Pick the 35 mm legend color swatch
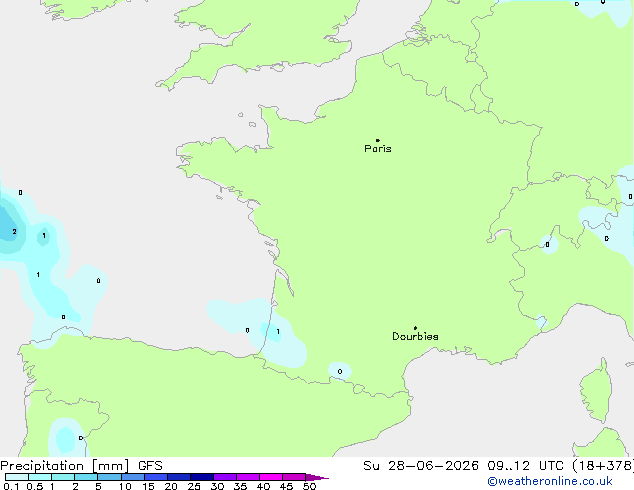The width and height of the screenshot is (634, 490). [248, 477]
